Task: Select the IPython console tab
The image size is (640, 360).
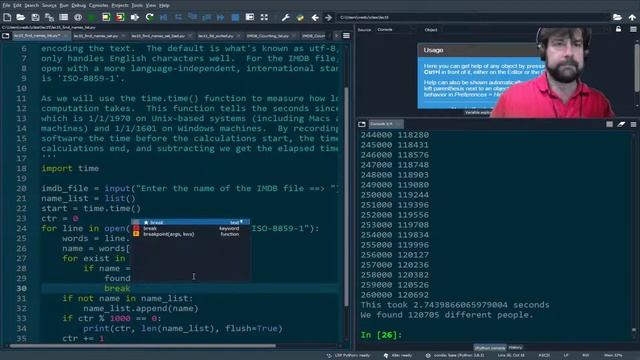Action: pyautogui.click(x=490, y=347)
